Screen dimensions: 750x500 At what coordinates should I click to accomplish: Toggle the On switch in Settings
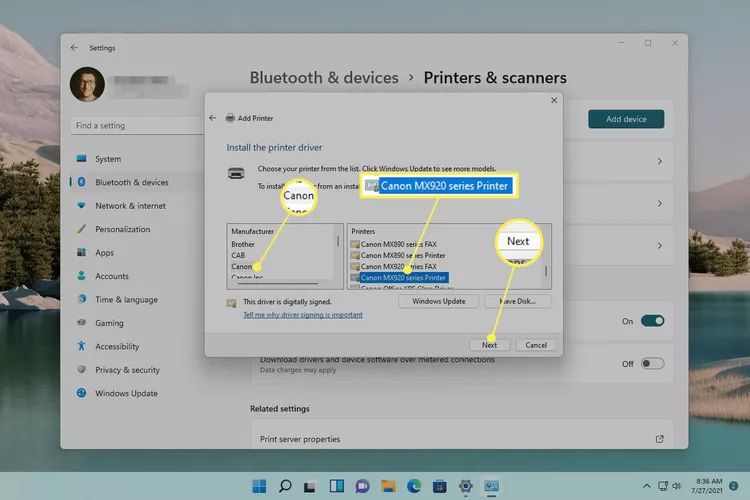652,321
